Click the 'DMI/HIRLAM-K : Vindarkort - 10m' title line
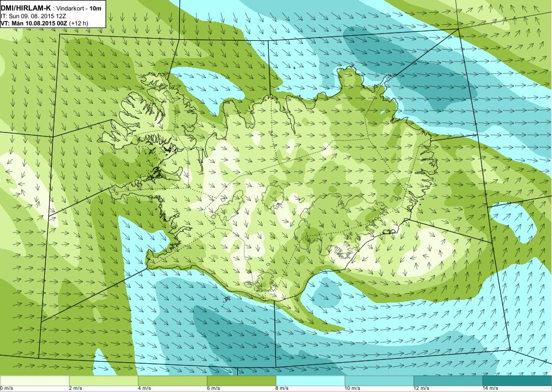 tap(51, 8)
